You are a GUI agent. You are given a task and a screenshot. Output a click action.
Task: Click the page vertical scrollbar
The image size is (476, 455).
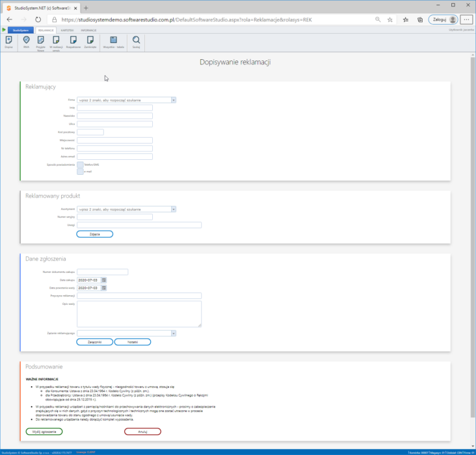point(473,237)
